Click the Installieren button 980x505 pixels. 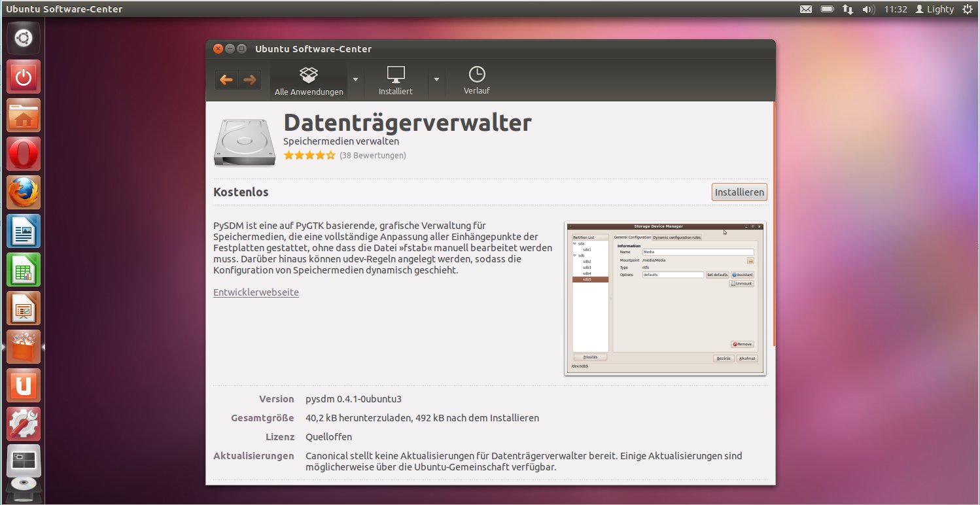point(739,192)
